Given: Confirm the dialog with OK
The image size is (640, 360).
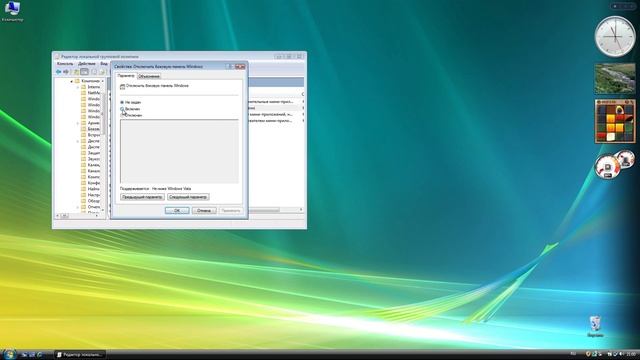Looking at the screenshot, I should pos(177,211).
